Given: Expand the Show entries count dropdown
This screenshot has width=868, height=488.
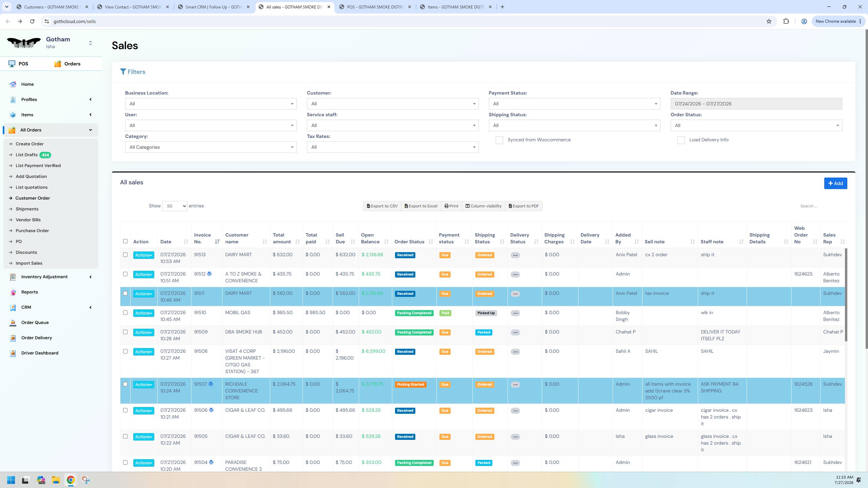Looking at the screenshot, I should [175, 206].
